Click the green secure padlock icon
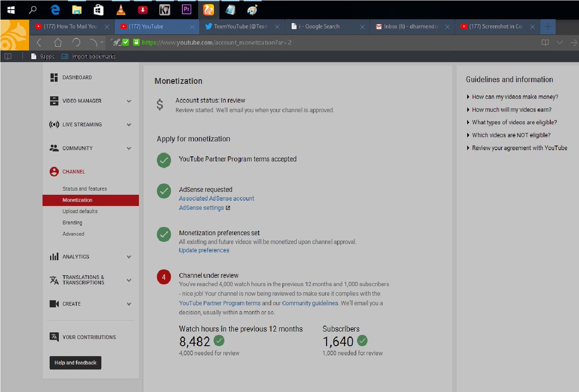 coord(136,42)
